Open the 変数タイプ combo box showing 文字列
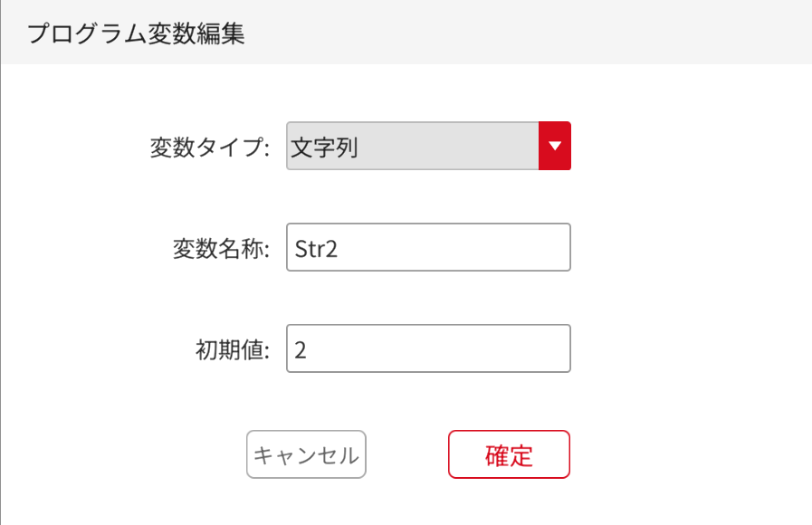This screenshot has height=525, width=812. tap(413, 147)
